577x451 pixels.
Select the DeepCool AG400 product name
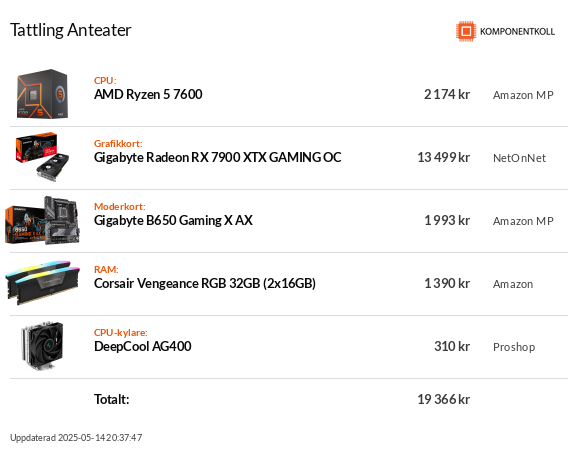click(x=142, y=346)
